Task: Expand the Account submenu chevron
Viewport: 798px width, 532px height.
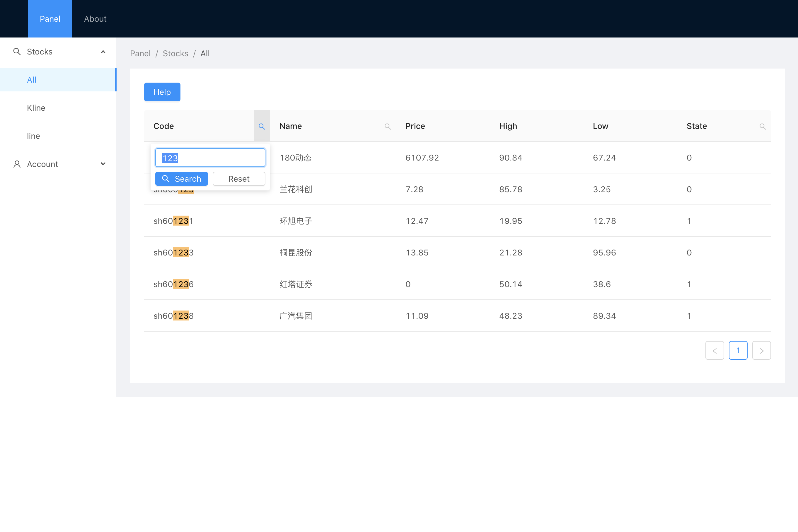Action: pos(103,164)
